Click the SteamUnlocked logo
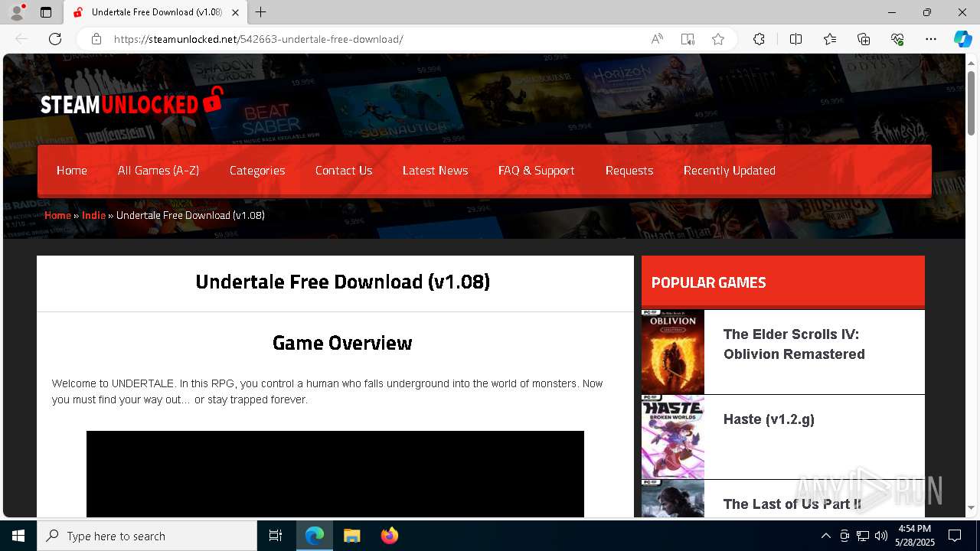The height and width of the screenshot is (551, 980). pos(132,102)
